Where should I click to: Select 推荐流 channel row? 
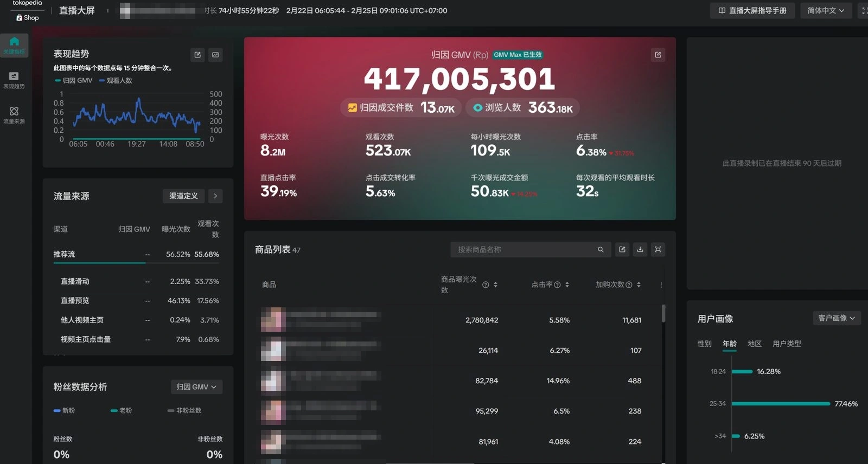(x=136, y=255)
